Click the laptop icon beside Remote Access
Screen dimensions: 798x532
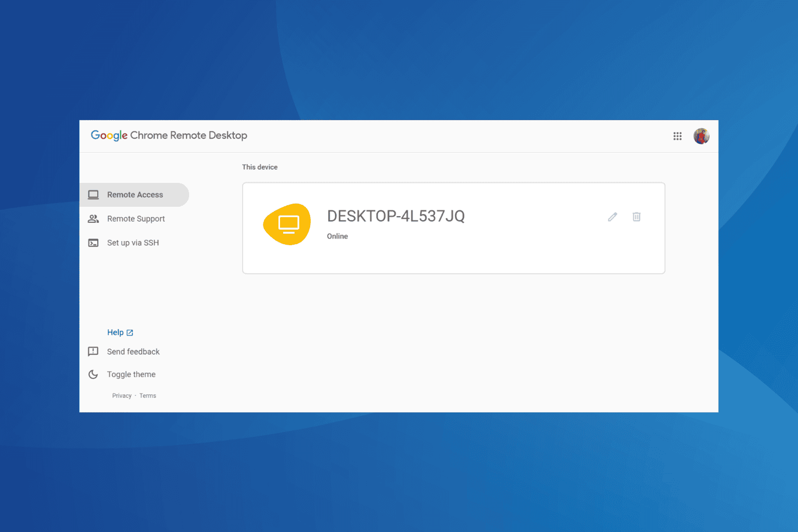click(94, 195)
